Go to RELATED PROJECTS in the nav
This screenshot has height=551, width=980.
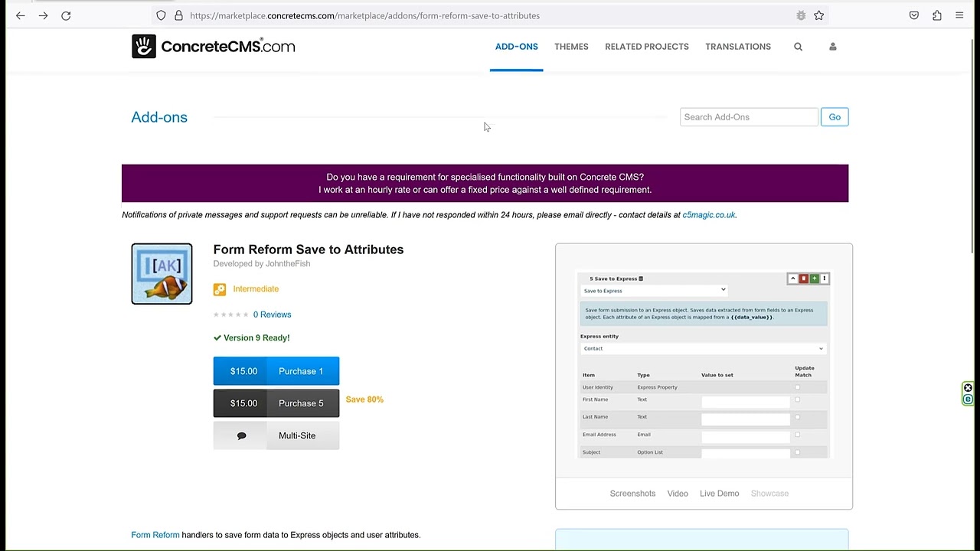point(647,47)
